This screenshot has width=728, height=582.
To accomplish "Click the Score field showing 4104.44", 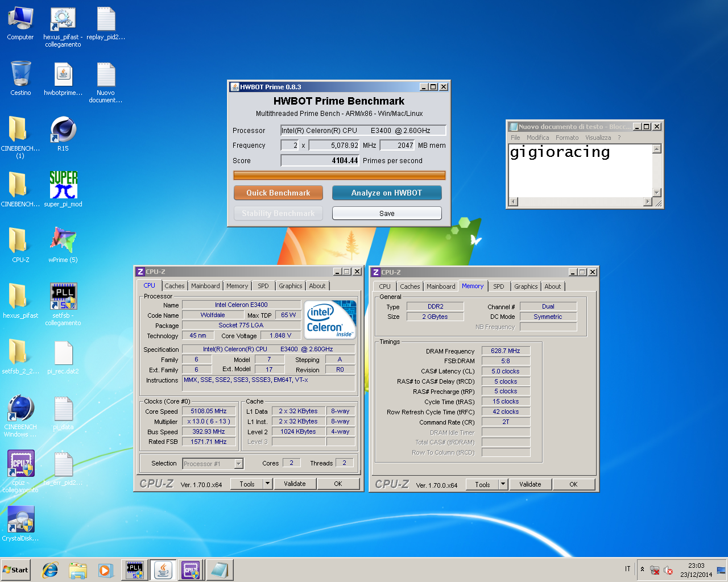I will [x=320, y=160].
